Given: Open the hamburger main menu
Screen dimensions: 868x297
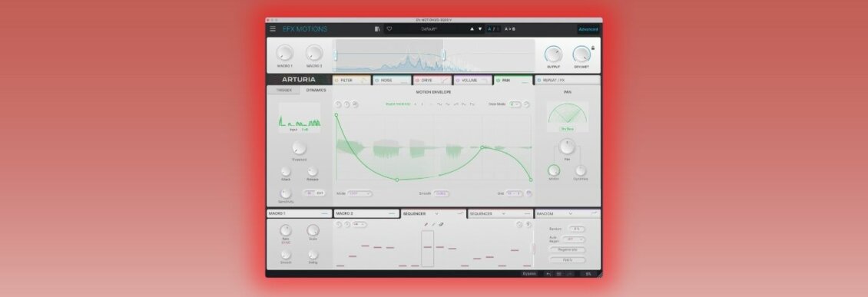Looking at the screenshot, I should (x=273, y=28).
